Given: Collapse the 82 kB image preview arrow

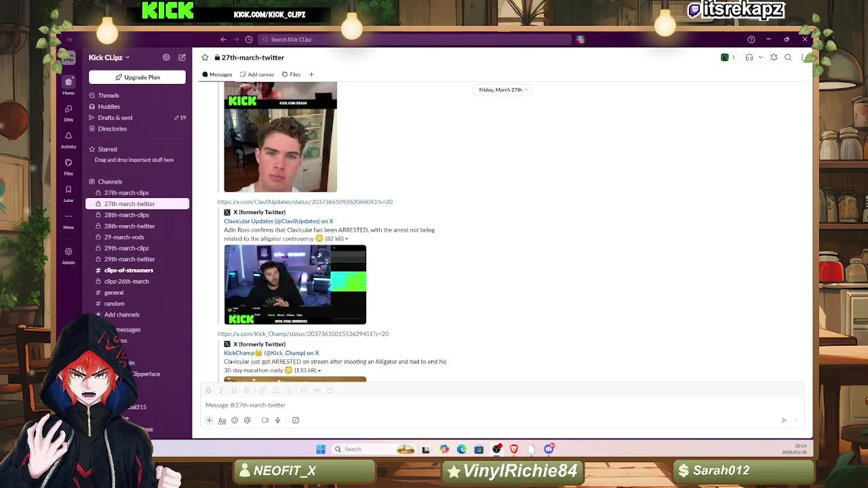Looking at the screenshot, I should (347, 239).
